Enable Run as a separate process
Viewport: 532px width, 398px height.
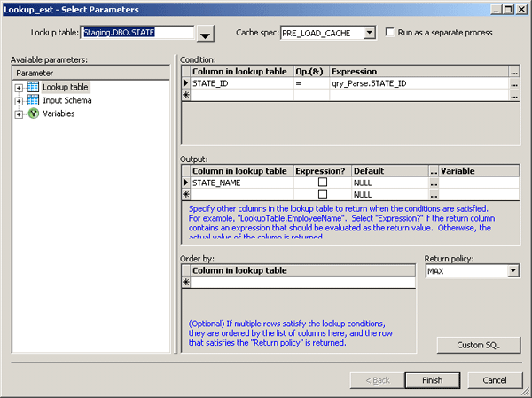(x=390, y=33)
